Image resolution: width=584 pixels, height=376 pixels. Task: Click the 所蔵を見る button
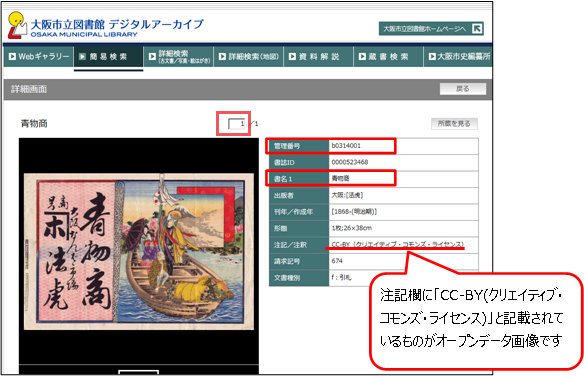tap(454, 124)
